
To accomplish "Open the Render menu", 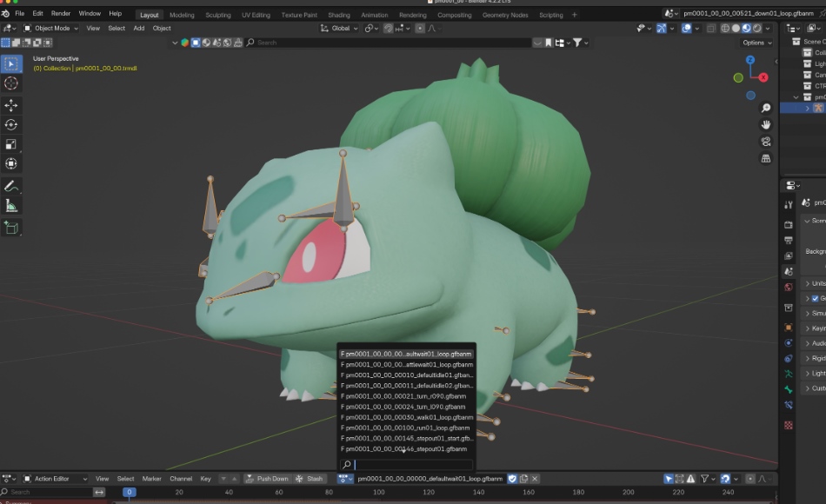I will click(61, 14).
